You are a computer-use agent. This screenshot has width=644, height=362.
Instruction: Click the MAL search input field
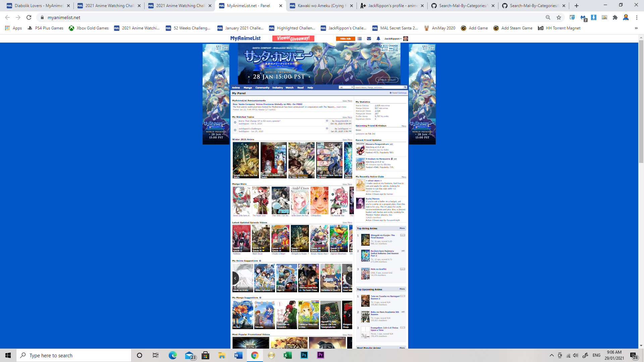click(x=378, y=87)
